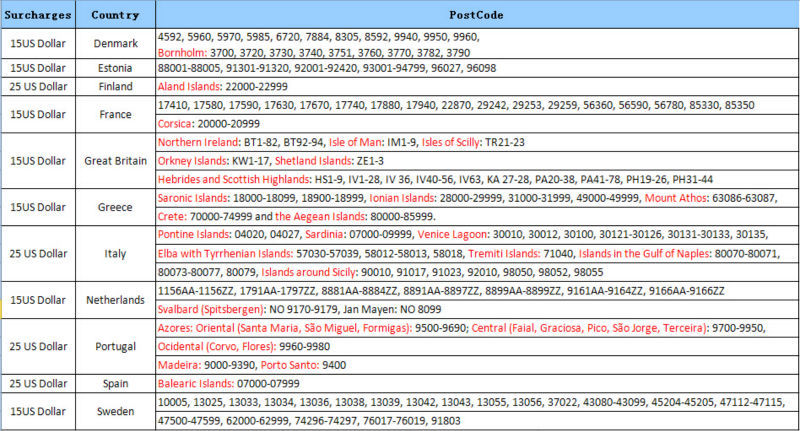Click the Country column header
Image resolution: width=800 pixels, height=431 pixels.
114,15
